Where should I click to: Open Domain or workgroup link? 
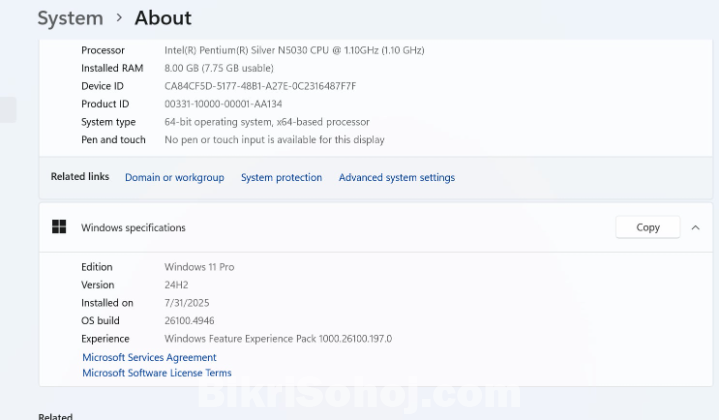[x=175, y=177]
